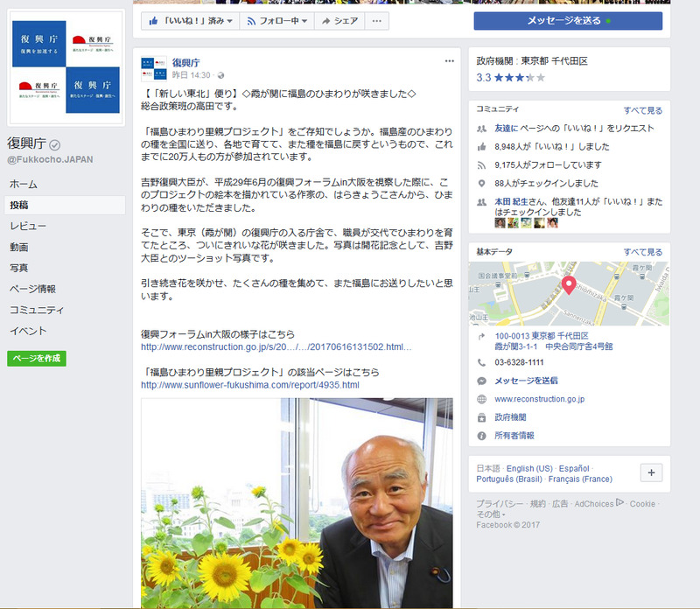Click the verified badge next to 復興庁
This screenshot has height=609, width=700.
click(x=54, y=144)
